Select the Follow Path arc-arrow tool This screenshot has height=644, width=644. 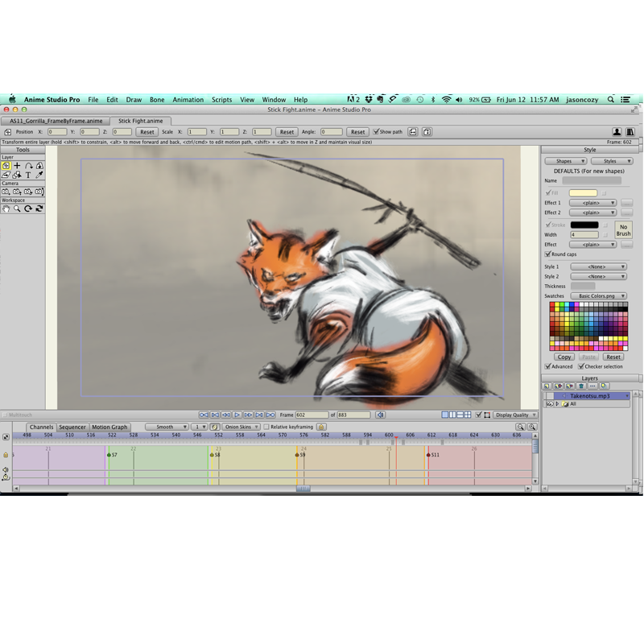click(29, 166)
